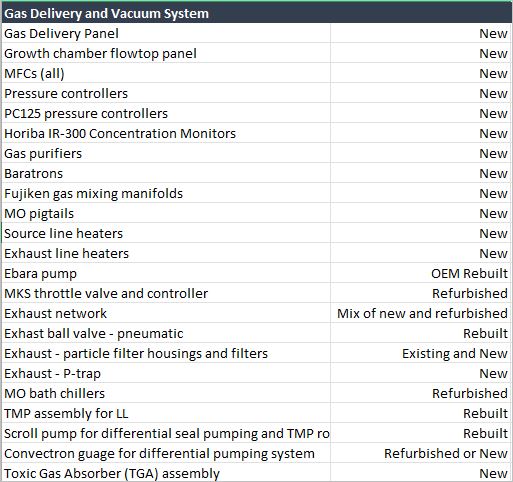Screen dimensions: 513x482
Task: Select the Source line heaters cell
Action: (x=166, y=233)
